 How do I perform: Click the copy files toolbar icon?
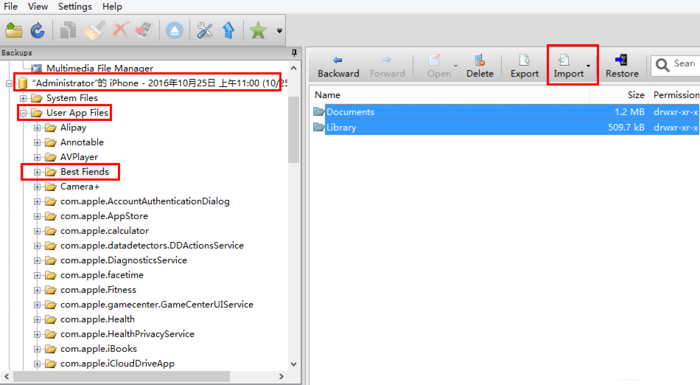[68, 31]
